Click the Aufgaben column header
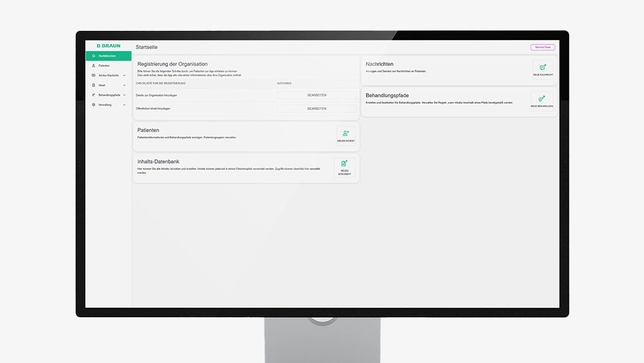644x363 pixels. click(x=284, y=83)
